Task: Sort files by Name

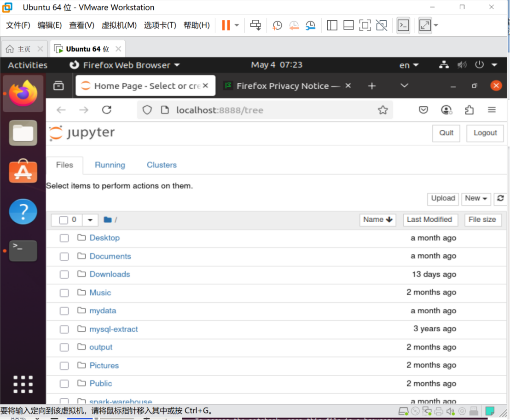Action: 377,220
